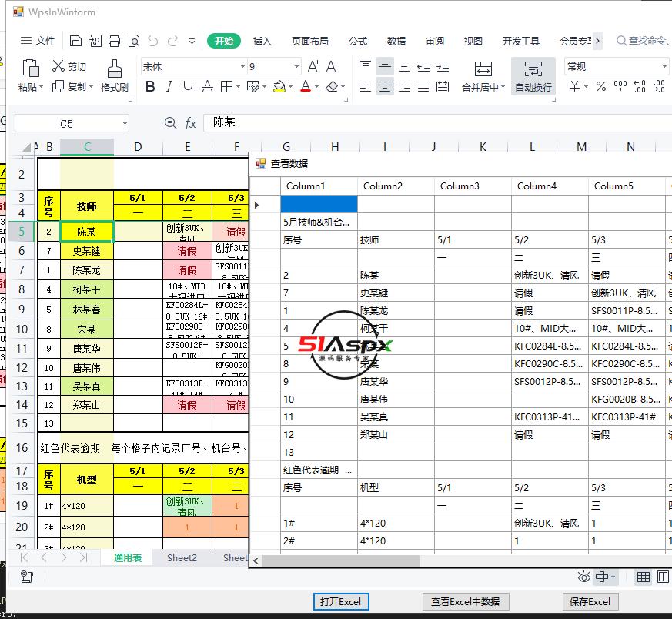The width and height of the screenshot is (672, 619).
Task: Click the thousands separator icon
Action: point(620,86)
